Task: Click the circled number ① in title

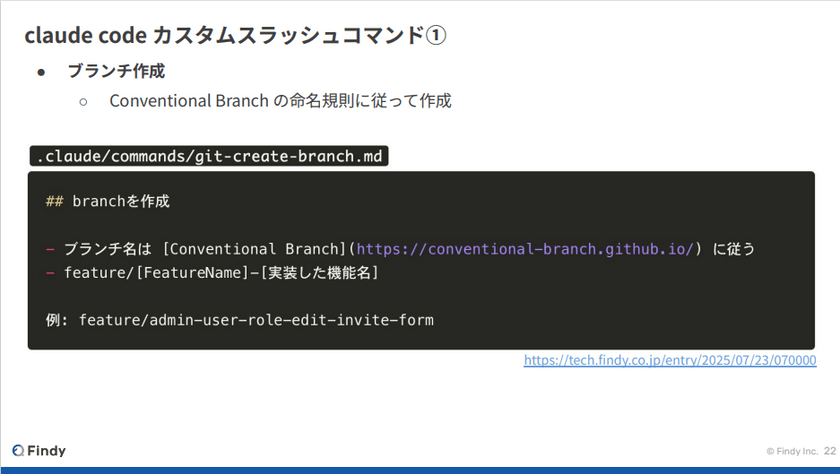Action: click(436, 35)
